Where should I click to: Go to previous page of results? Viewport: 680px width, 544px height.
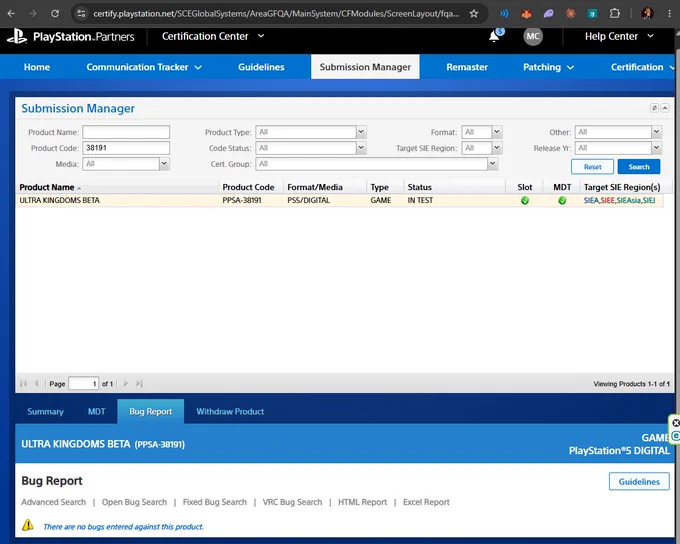(36, 383)
